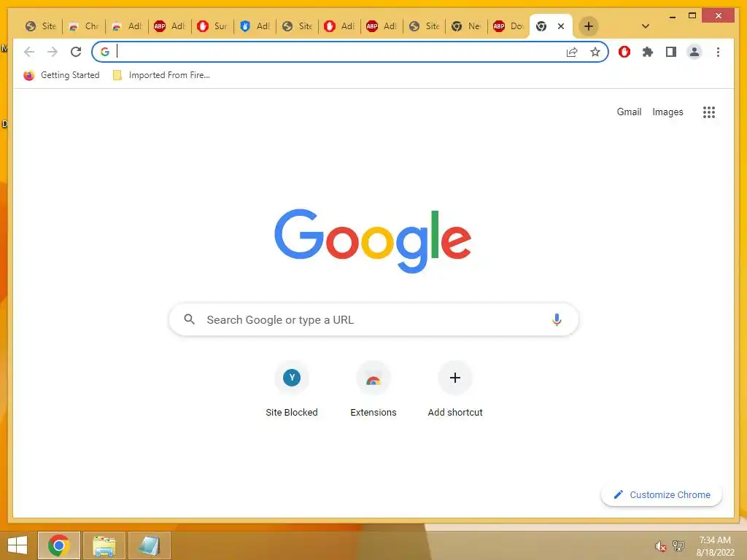Click the share page icon in address bar
Screen dimensions: 747x560
click(572, 52)
